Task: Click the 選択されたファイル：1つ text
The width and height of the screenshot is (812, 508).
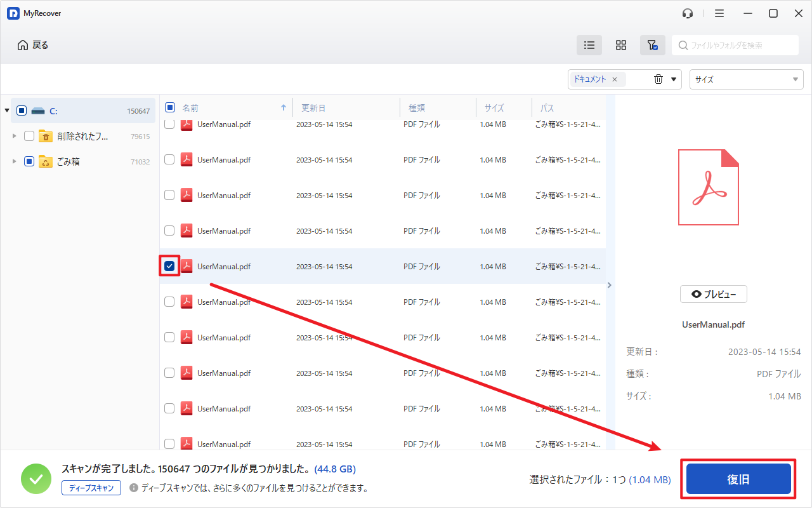Action: pos(578,480)
